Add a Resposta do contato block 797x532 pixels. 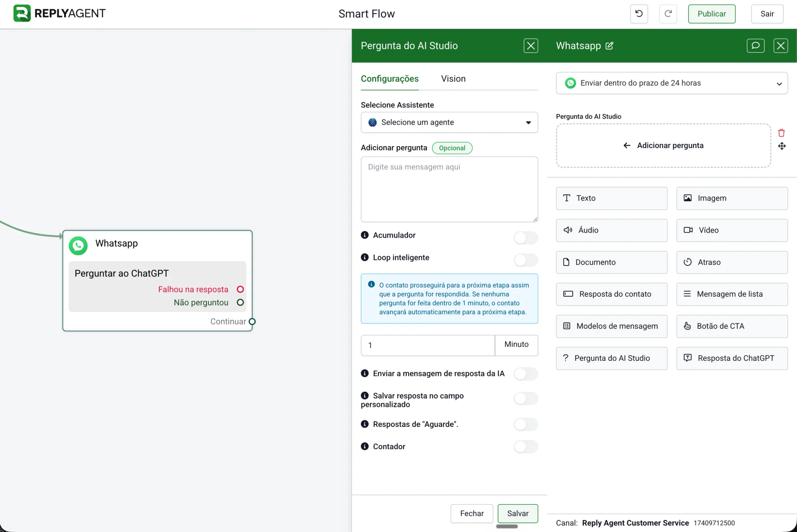click(x=612, y=294)
